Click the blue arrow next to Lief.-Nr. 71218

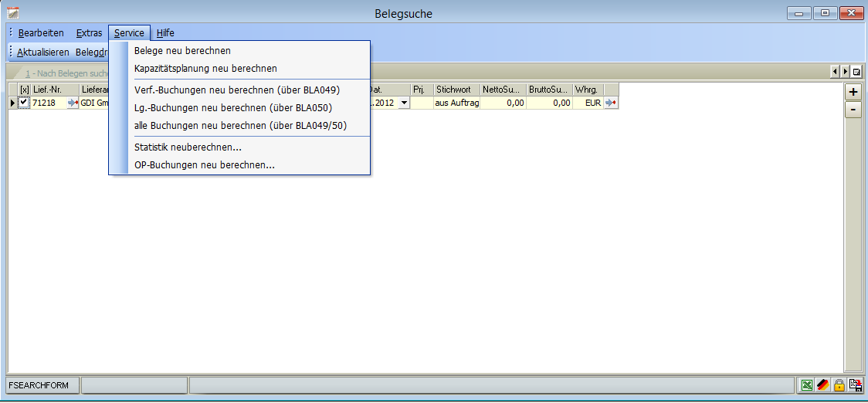tap(73, 103)
